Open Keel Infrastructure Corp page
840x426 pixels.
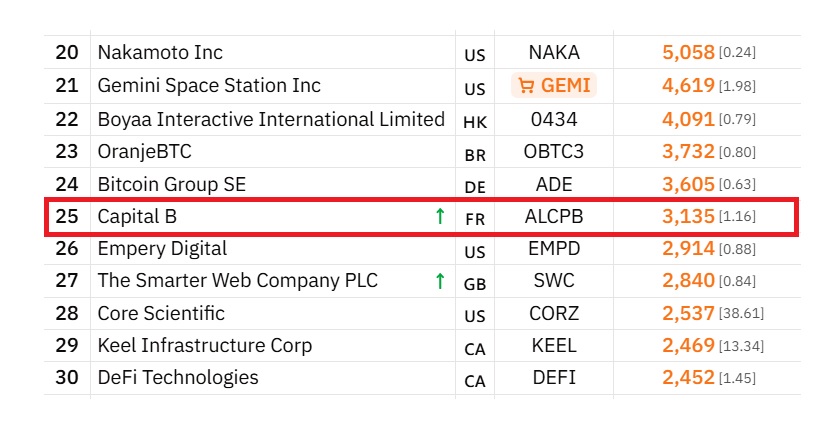coord(205,346)
